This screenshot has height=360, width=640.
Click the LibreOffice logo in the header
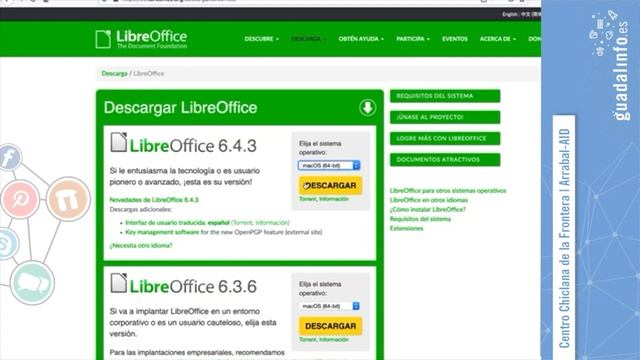pos(141,39)
